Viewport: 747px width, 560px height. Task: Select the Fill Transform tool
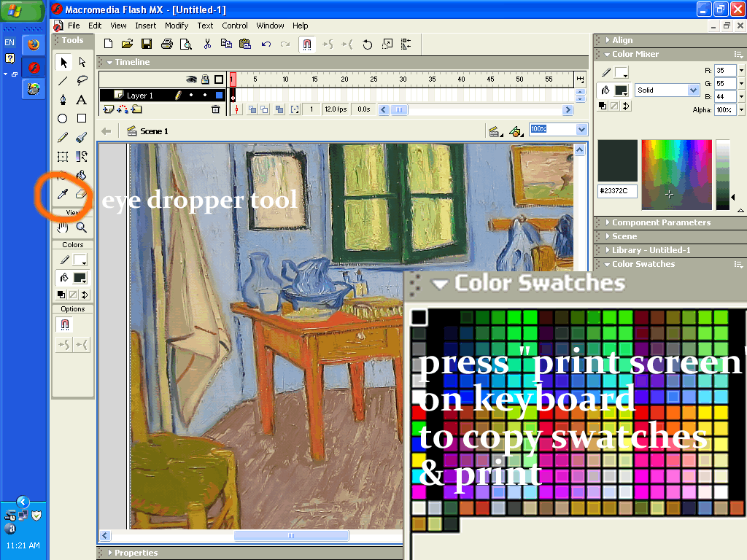click(x=82, y=156)
